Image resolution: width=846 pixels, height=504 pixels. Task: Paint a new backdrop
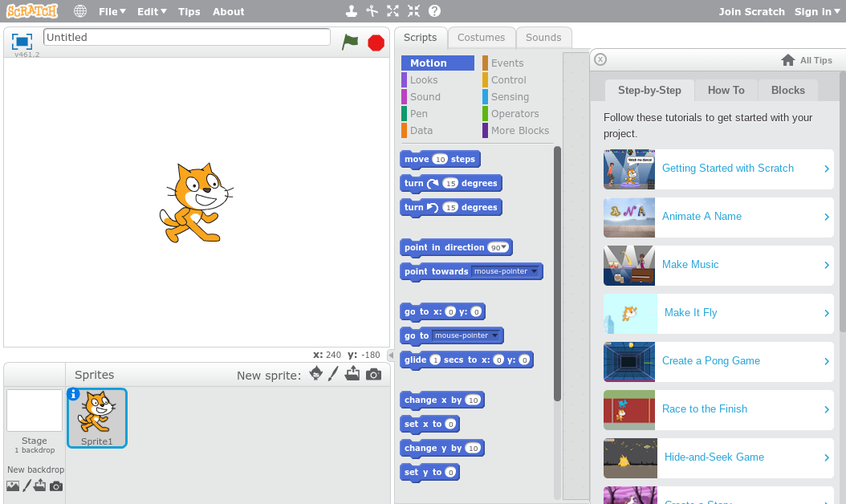point(26,486)
